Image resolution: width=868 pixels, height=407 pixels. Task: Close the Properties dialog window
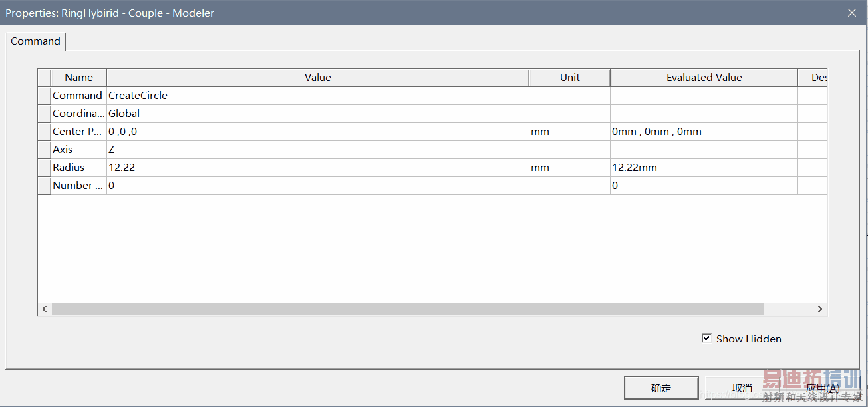tap(852, 13)
